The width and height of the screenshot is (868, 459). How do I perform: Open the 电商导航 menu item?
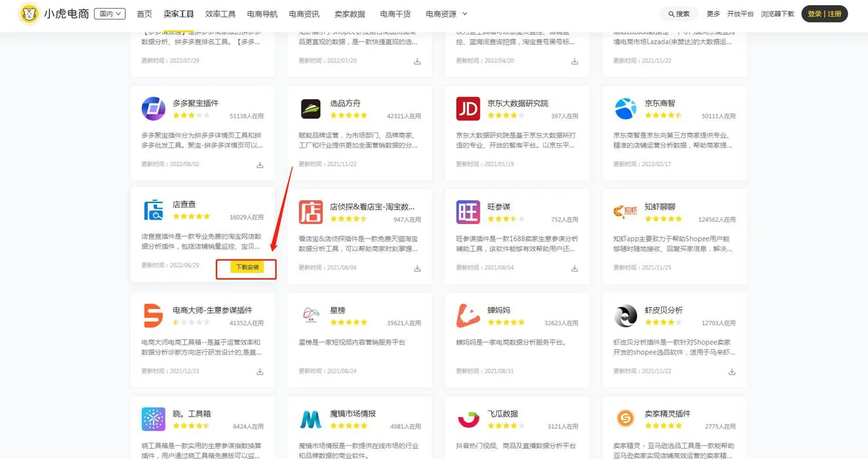tap(262, 14)
